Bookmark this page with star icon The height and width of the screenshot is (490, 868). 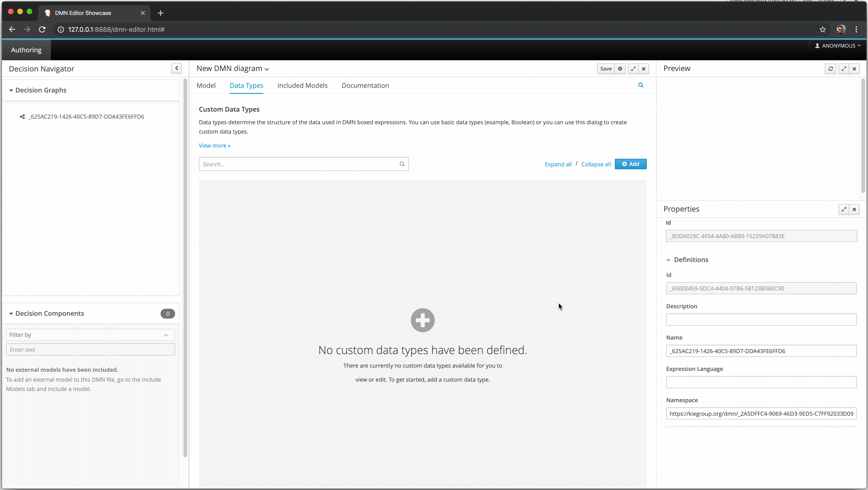822,29
